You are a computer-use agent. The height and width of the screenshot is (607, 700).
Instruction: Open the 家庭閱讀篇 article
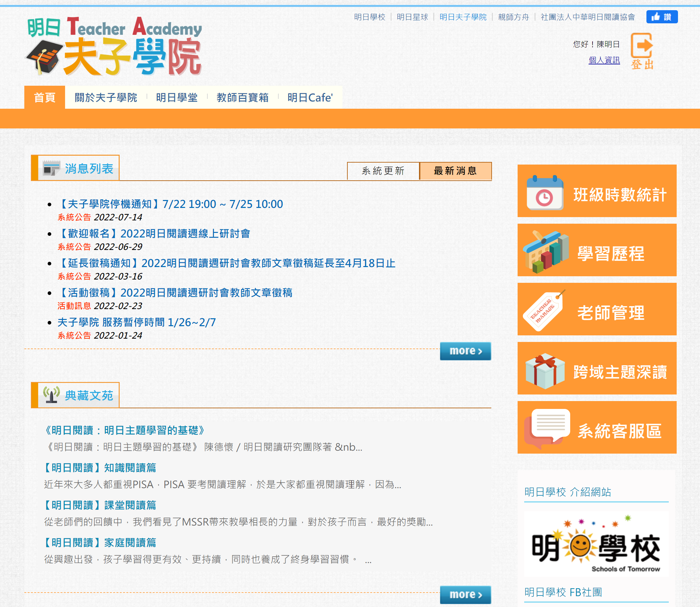(100, 543)
